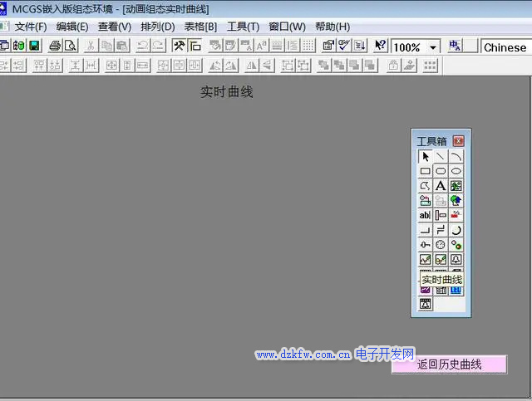
Task: Click the print icon in toolbar
Action: tap(56, 46)
